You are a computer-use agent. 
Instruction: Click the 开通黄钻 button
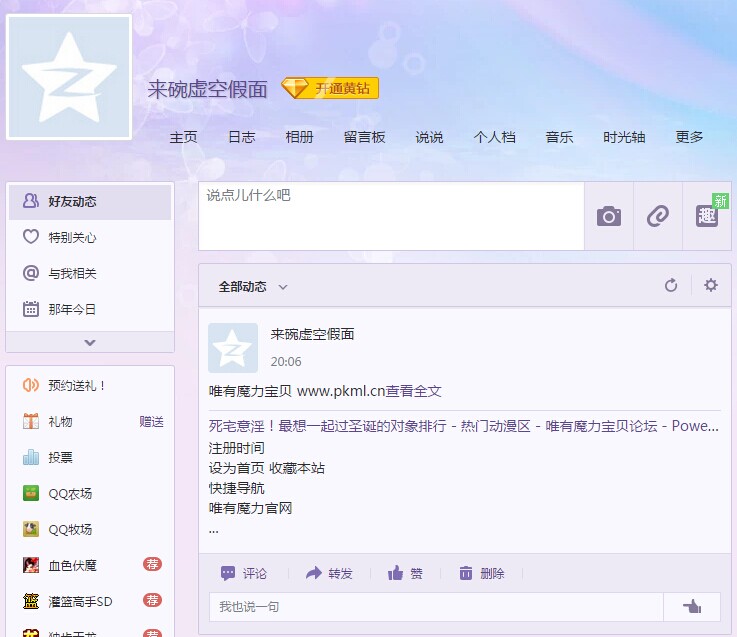point(331,88)
